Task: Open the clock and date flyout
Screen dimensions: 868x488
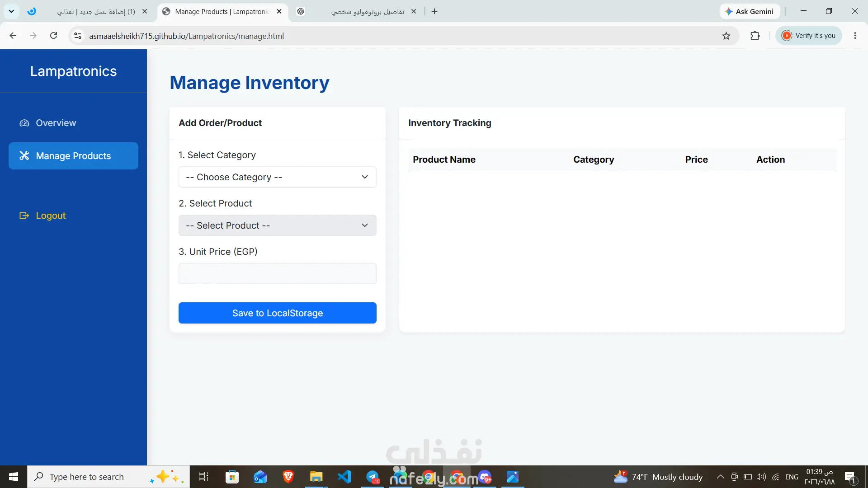Action: coord(819,477)
